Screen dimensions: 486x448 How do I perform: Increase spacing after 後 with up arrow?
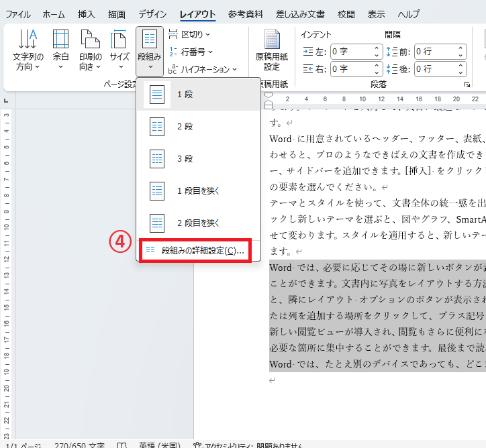(x=460, y=65)
